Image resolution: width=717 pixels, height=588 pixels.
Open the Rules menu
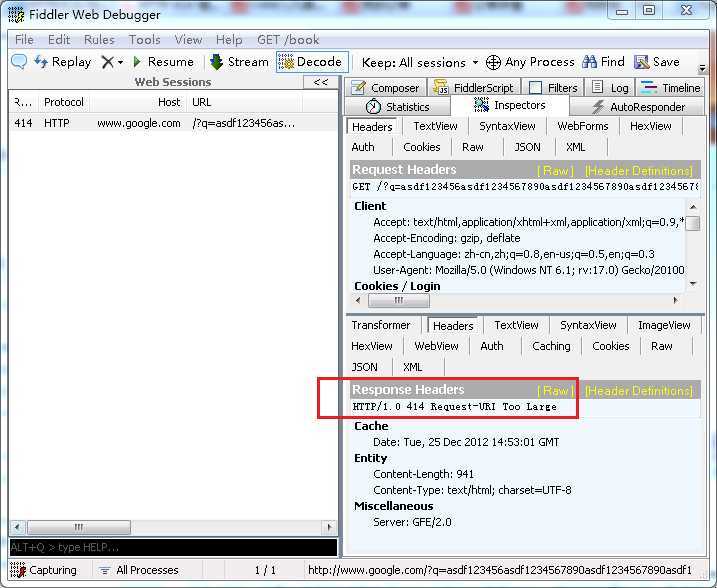[x=99, y=40]
